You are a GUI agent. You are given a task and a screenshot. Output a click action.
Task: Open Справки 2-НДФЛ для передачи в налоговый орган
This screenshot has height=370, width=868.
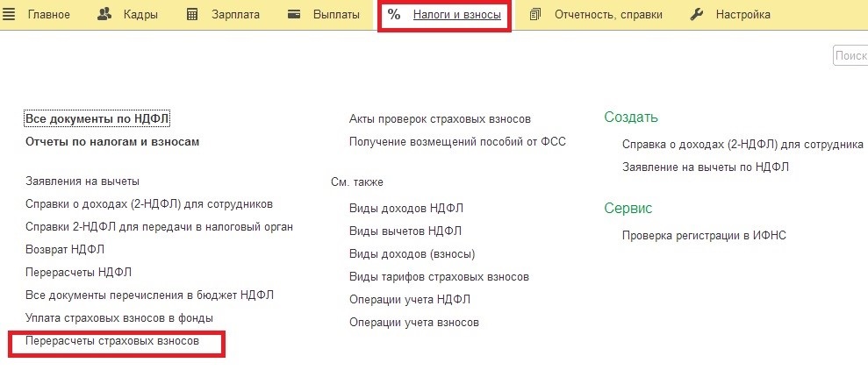point(160,227)
